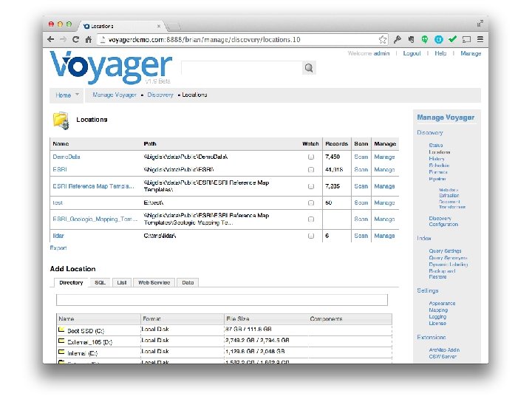
Task: Switch to the Directory tab
Action: pyautogui.click(x=71, y=282)
